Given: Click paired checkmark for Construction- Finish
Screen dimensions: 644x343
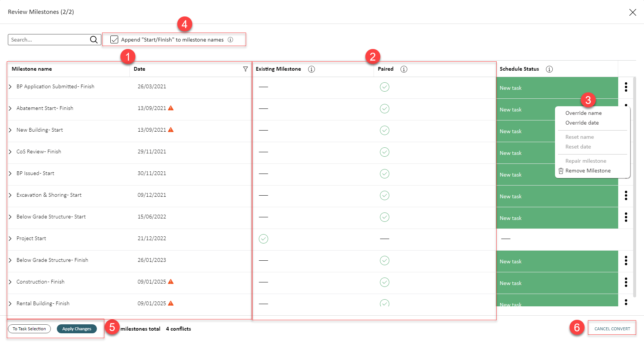Looking at the screenshot, I should (384, 282).
